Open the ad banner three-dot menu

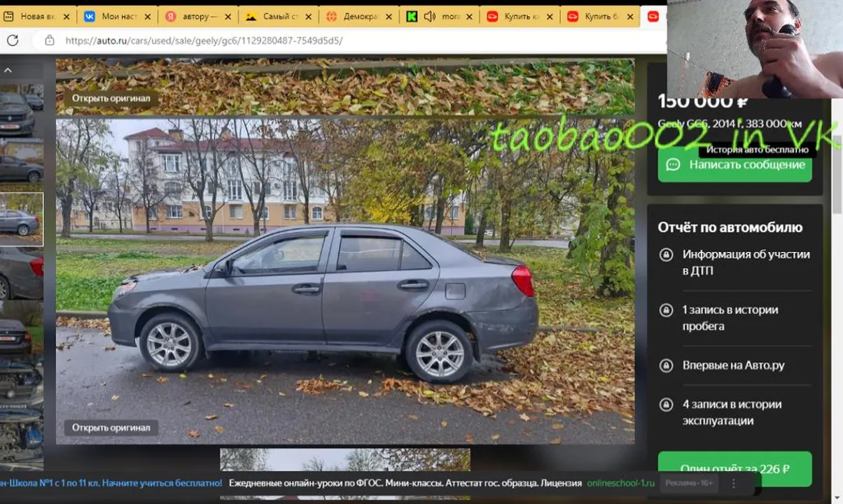[734, 483]
